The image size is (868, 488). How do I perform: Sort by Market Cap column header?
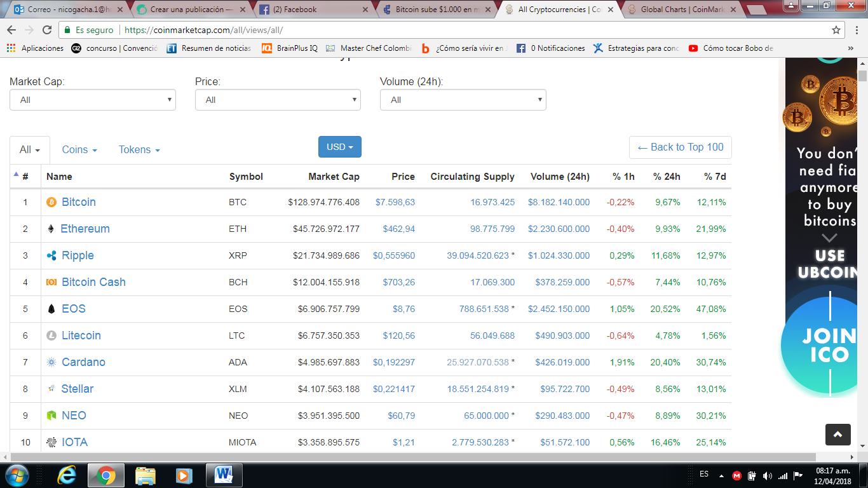334,177
